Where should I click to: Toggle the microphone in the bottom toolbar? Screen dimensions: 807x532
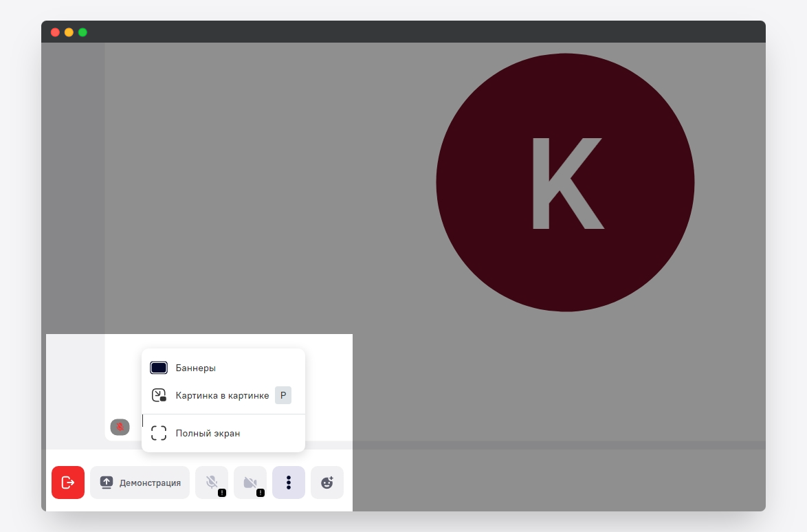(211, 482)
